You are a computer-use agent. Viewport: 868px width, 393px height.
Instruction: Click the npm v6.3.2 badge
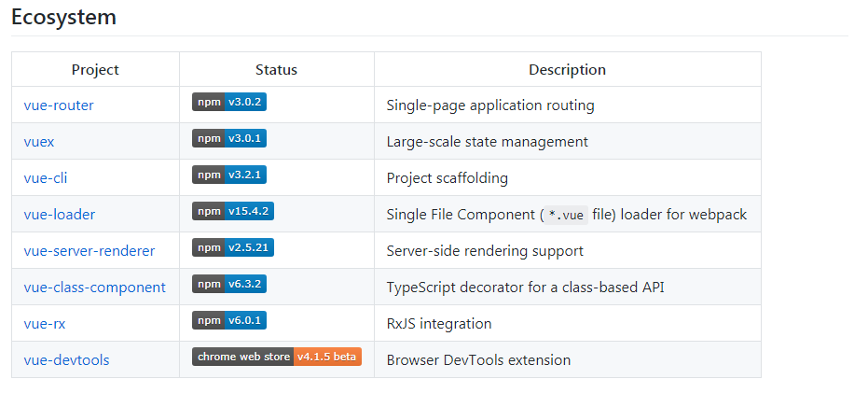click(x=229, y=284)
